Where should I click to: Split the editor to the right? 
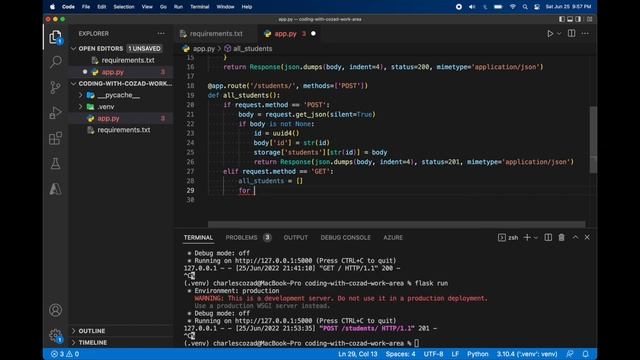click(571, 33)
